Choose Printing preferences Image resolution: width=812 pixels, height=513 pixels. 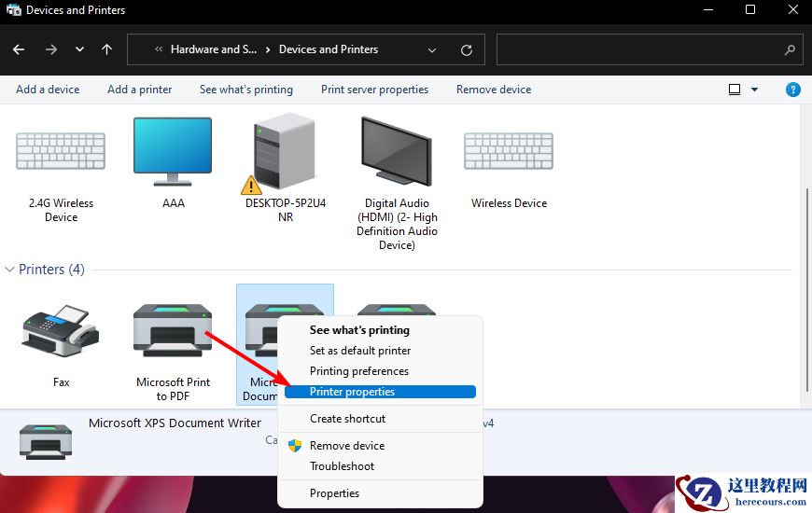point(359,371)
